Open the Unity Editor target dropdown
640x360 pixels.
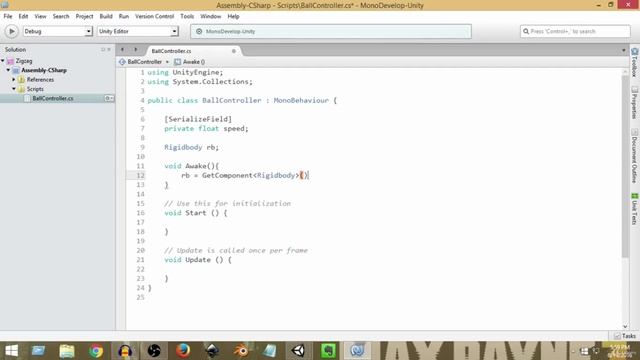(138, 31)
